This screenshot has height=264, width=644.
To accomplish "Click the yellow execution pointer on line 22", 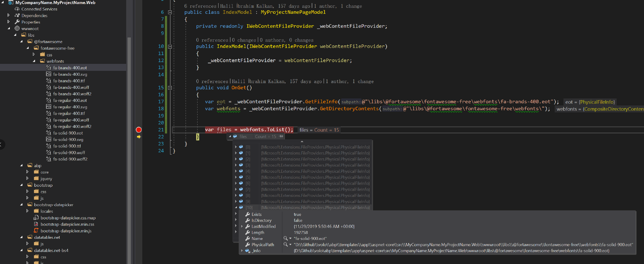I will click(x=139, y=137).
